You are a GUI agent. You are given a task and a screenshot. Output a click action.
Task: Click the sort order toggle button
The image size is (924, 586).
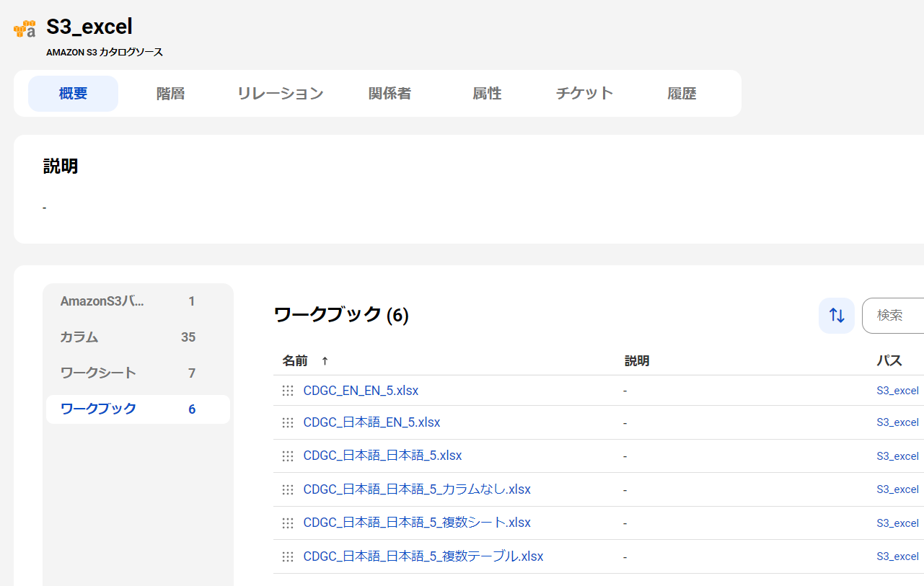click(837, 316)
